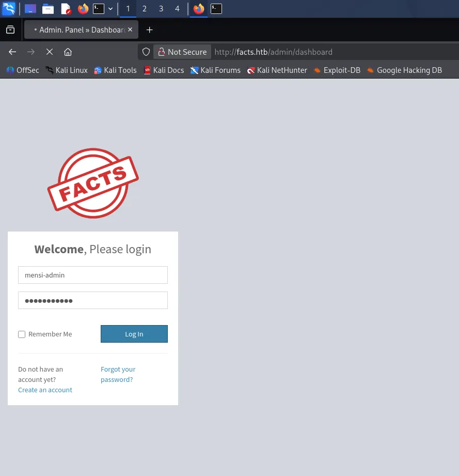Image resolution: width=459 pixels, height=476 pixels.
Task: Expand the terminal launcher dropdown arrow
Action: 110,9
